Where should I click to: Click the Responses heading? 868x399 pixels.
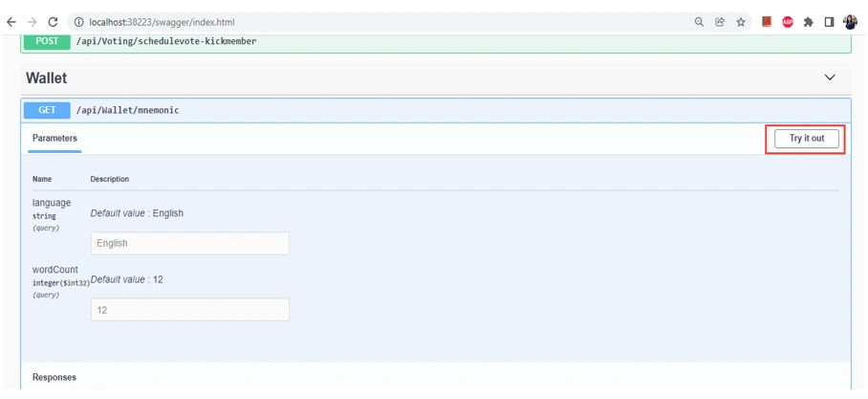[54, 377]
